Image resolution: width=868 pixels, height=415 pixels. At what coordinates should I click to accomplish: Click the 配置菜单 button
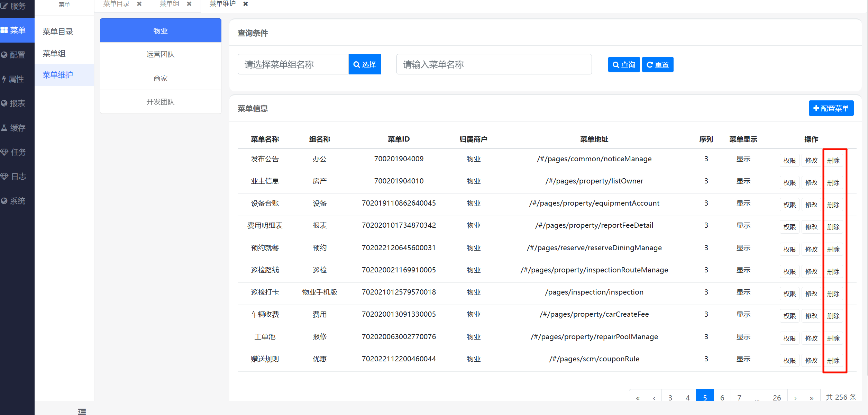[831, 108]
